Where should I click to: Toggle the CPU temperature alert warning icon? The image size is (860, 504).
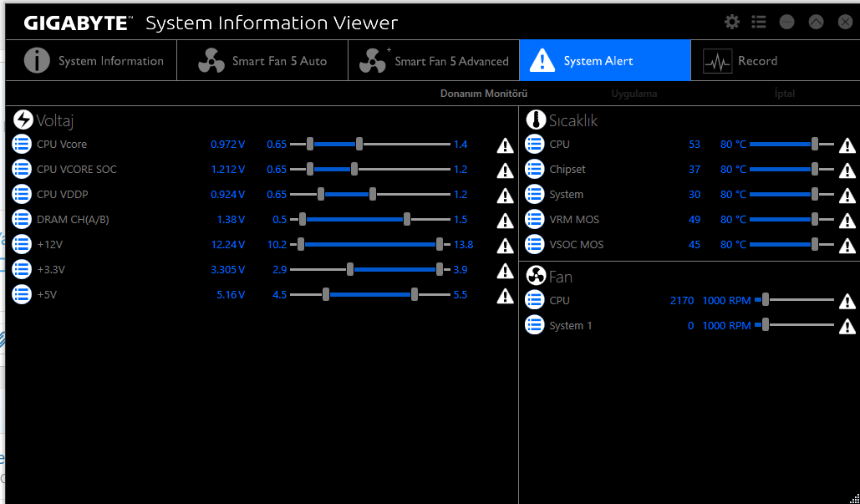[847, 145]
